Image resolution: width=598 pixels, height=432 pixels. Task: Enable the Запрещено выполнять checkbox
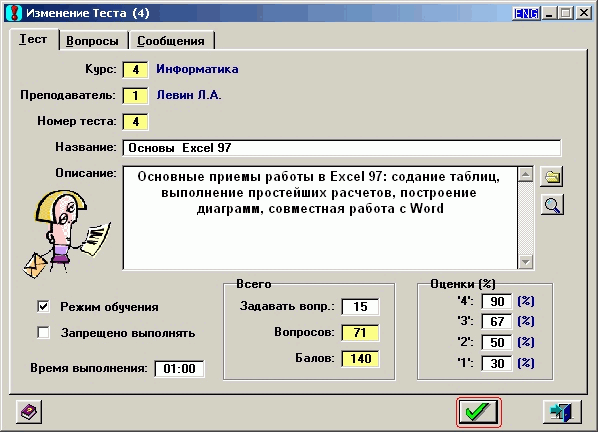click(43, 332)
